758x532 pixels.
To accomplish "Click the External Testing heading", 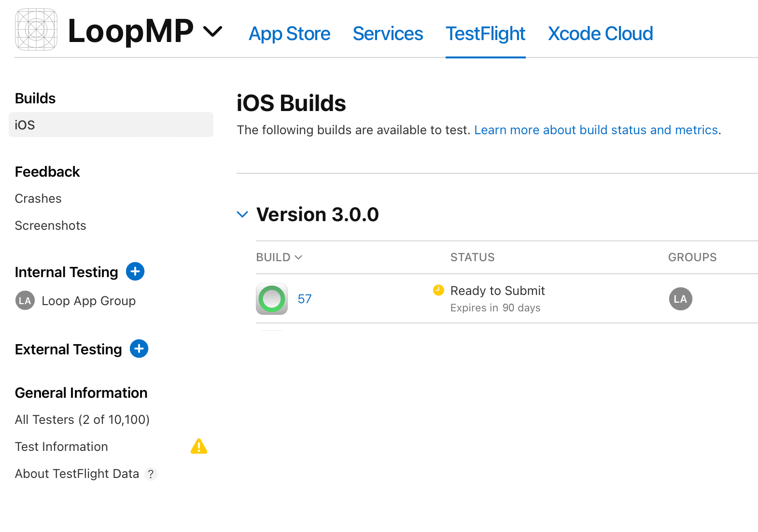I will 69,349.
